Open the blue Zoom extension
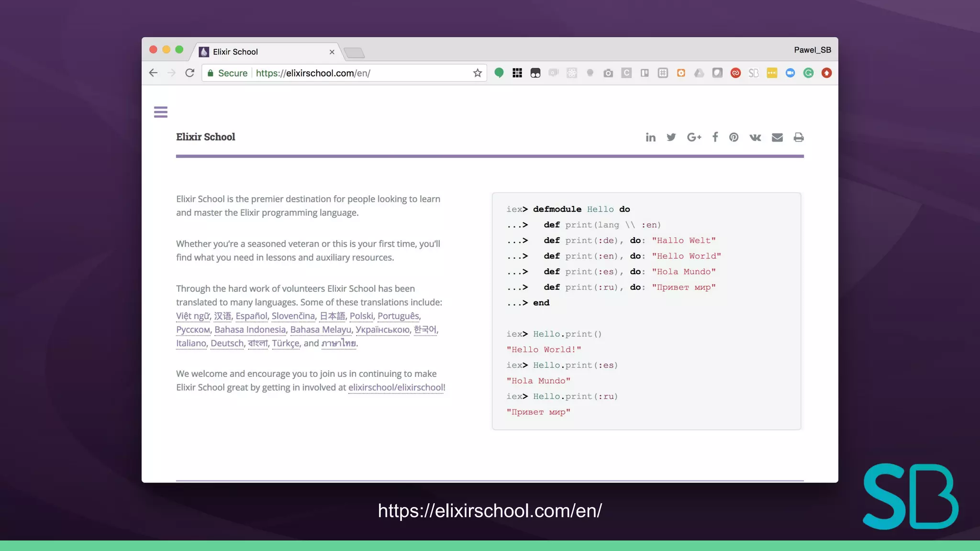This screenshot has height=551, width=980. click(790, 73)
